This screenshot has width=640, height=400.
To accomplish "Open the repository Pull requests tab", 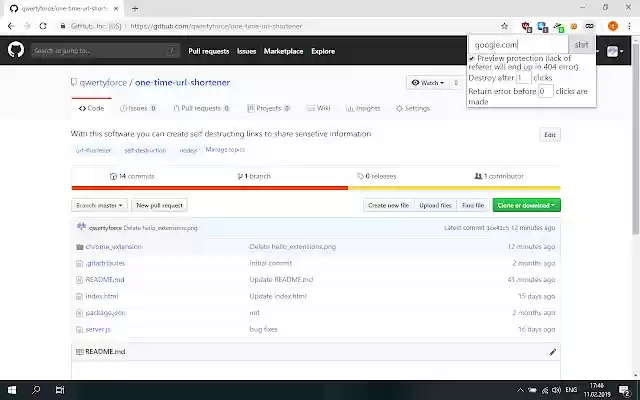I will click(201, 108).
